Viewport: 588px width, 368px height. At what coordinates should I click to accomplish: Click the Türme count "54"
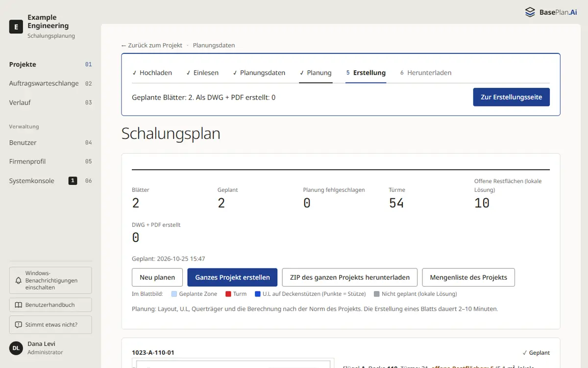click(396, 203)
